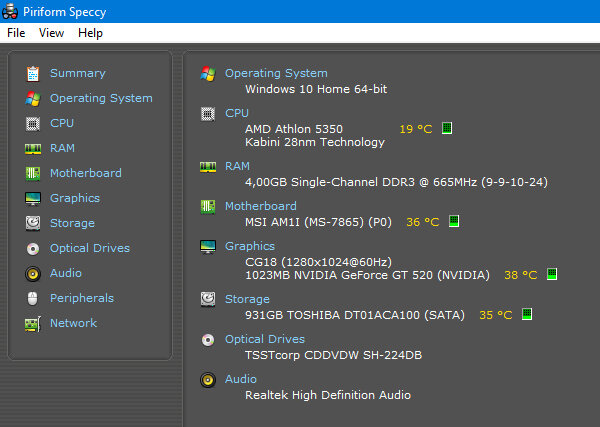The width and height of the screenshot is (600, 427).
Task: Click the RAM stick icon in sidebar
Action: (33, 149)
